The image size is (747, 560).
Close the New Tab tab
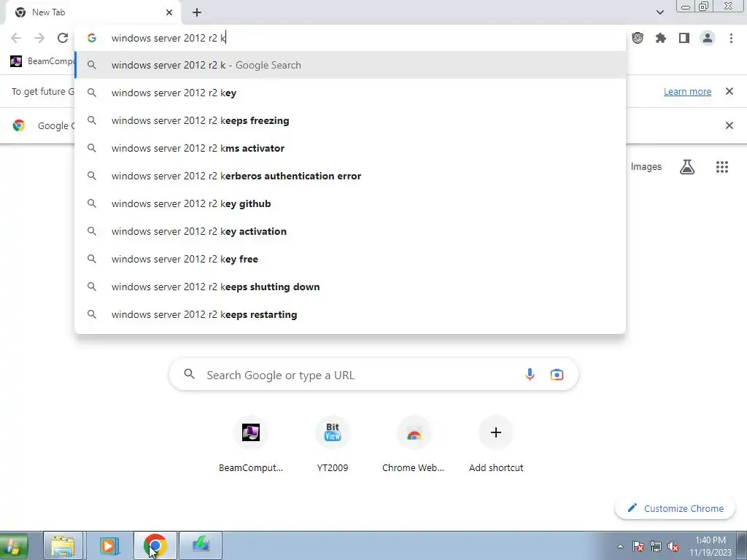[x=169, y=12]
